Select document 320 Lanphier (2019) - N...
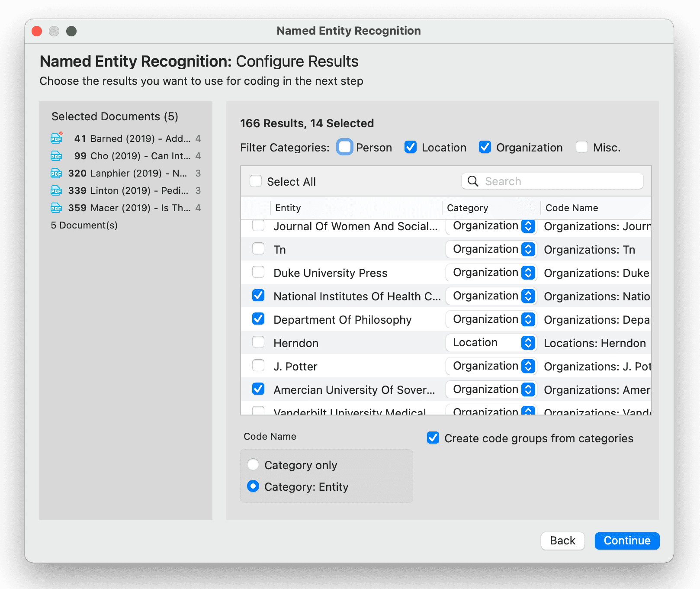 coord(126,173)
